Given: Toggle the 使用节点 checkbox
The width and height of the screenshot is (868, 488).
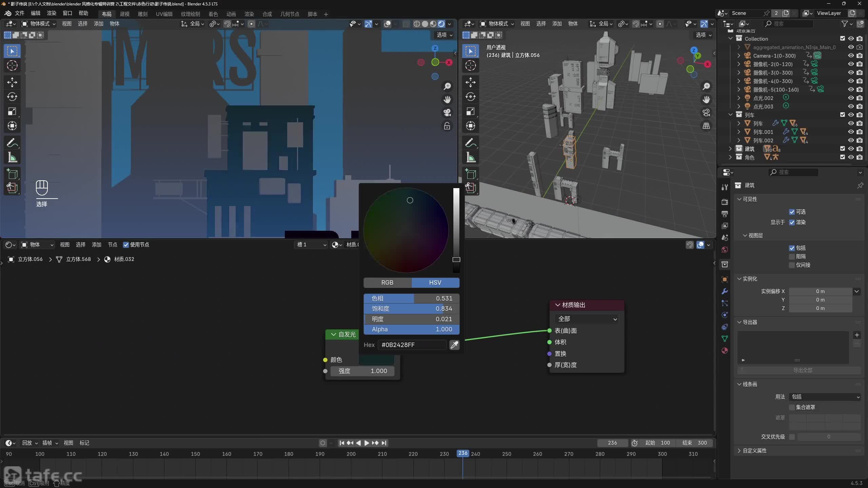Looking at the screenshot, I should 126,245.
